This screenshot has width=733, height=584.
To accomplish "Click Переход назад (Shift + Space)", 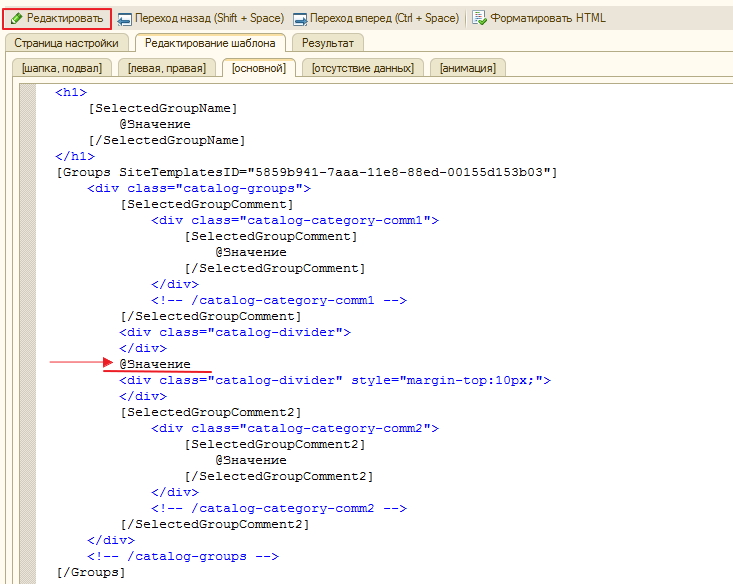I will [x=209, y=18].
